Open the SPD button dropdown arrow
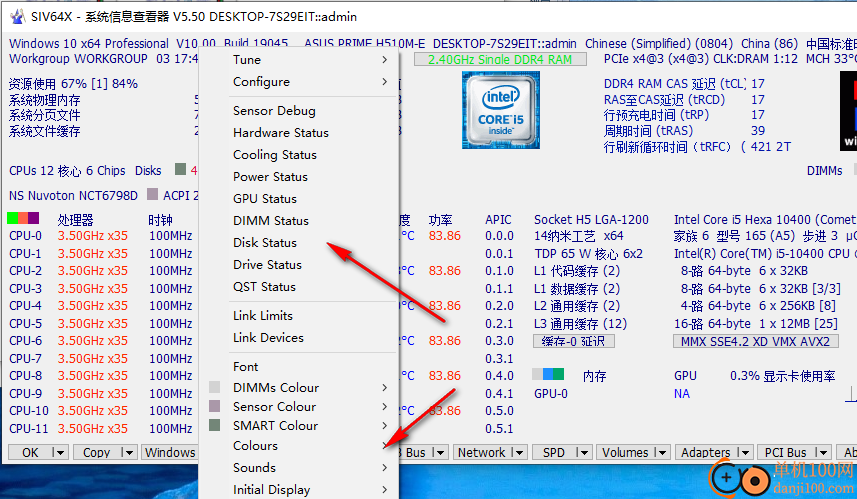The width and height of the screenshot is (857, 499). tap(583, 453)
